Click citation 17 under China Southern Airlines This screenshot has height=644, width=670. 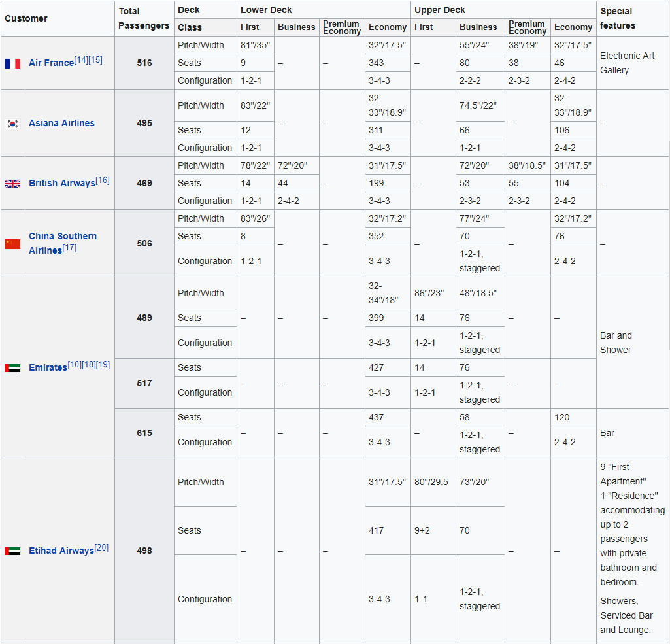click(69, 248)
